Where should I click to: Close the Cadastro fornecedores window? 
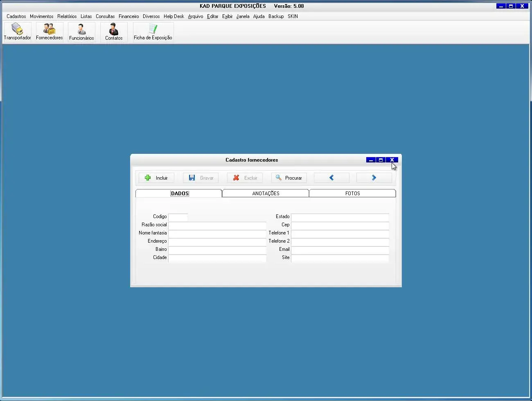pyautogui.click(x=392, y=160)
